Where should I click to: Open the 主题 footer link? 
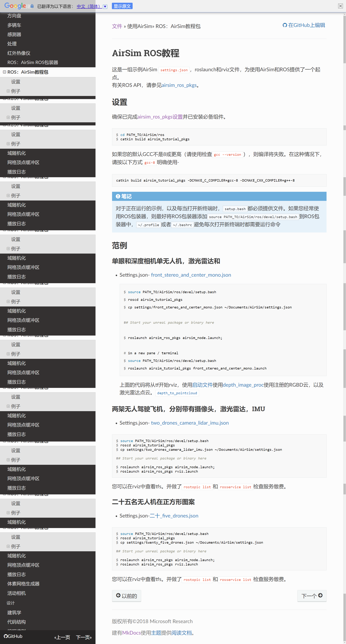pos(156,633)
